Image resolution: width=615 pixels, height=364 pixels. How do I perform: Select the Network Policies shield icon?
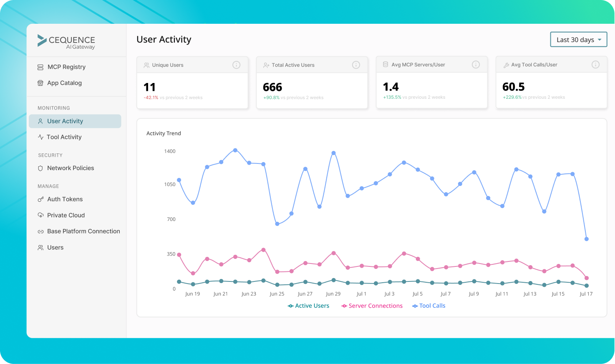(x=40, y=168)
